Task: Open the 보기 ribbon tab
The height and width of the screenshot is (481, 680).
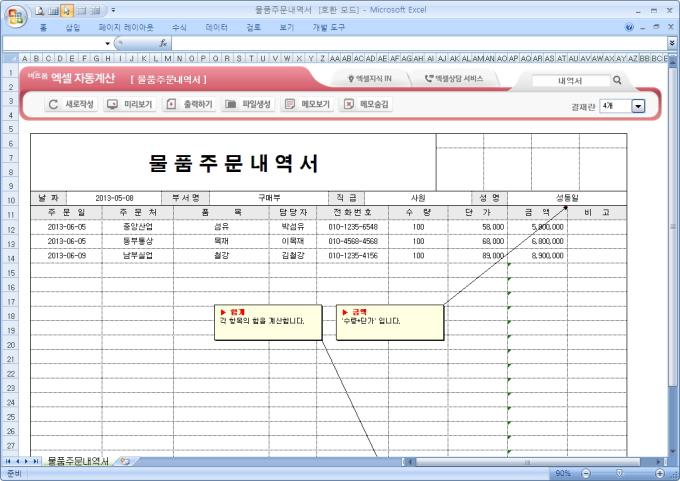Action: coord(287,27)
